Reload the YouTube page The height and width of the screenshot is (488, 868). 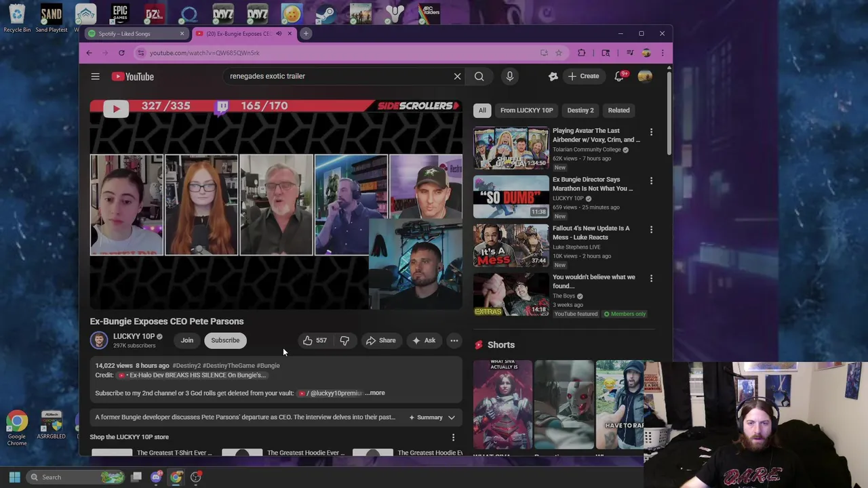tap(121, 53)
